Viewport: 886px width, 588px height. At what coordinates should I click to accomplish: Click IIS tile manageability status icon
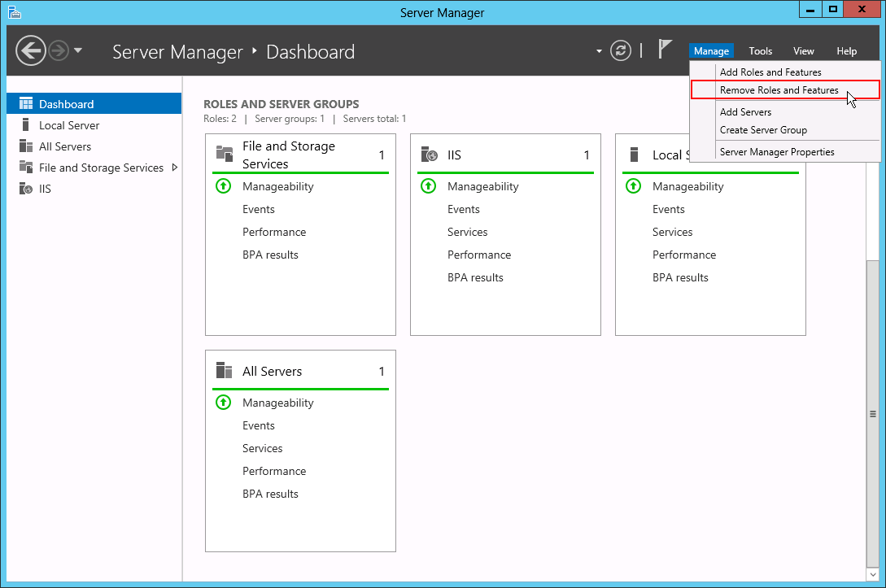pos(428,185)
